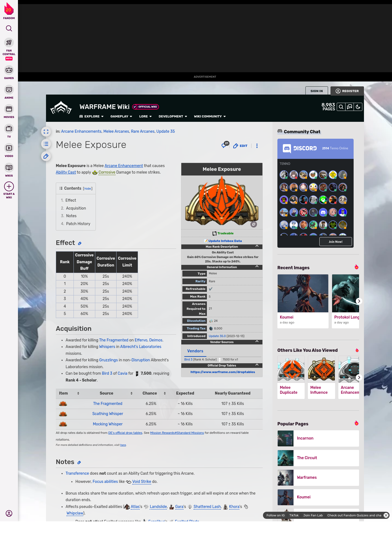Open the Update 35.0 link in the infobox
The width and height of the screenshot is (392, 545).
coord(217,336)
